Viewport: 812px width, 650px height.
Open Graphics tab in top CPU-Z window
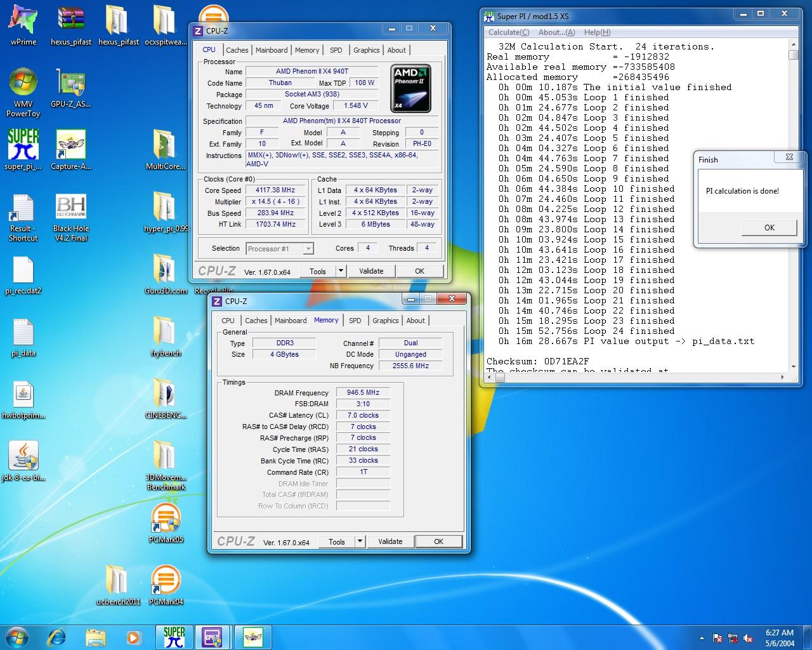(x=367, y=50)
